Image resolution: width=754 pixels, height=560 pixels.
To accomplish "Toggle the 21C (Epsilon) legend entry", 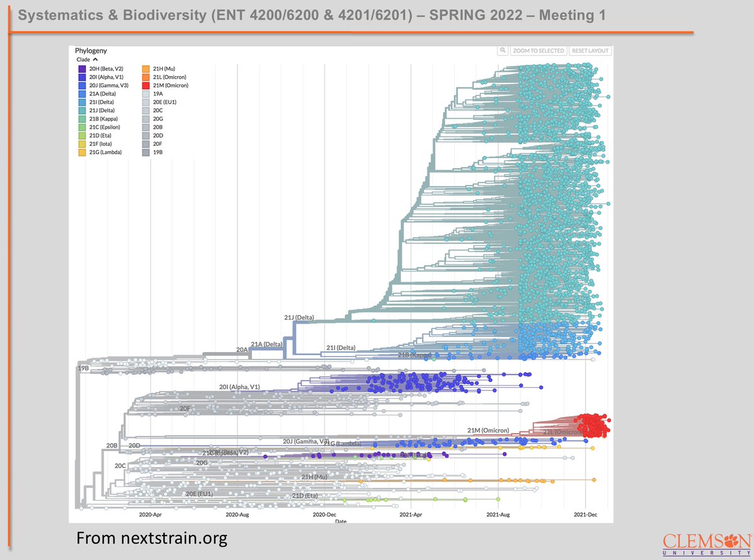I will pyautogui.click(x=82, y=126).
